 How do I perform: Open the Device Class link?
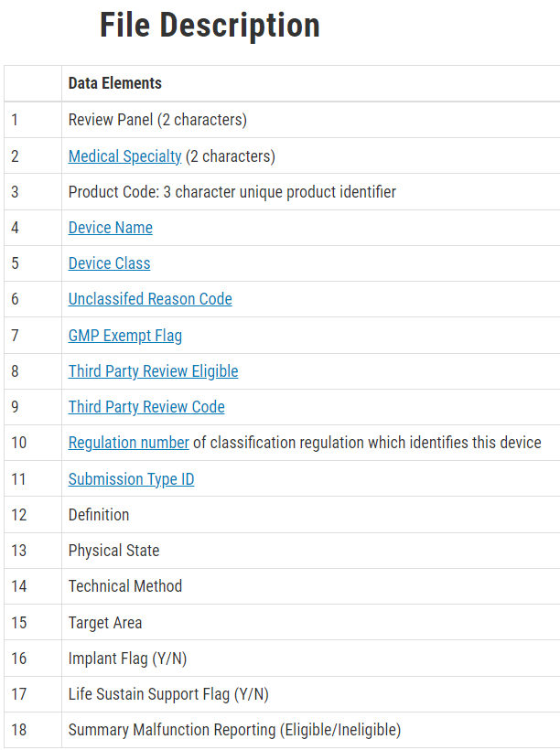[x=109, y=263]
